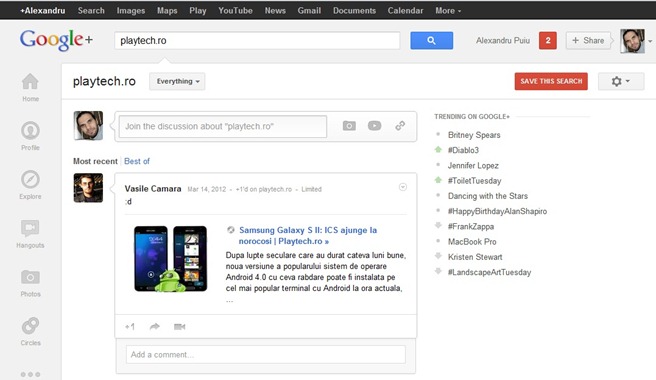Image resolution: width=656 pixels, height=380 pixels.
Task: Click the Limited visibility label on the post
Action: click(311, 189)
